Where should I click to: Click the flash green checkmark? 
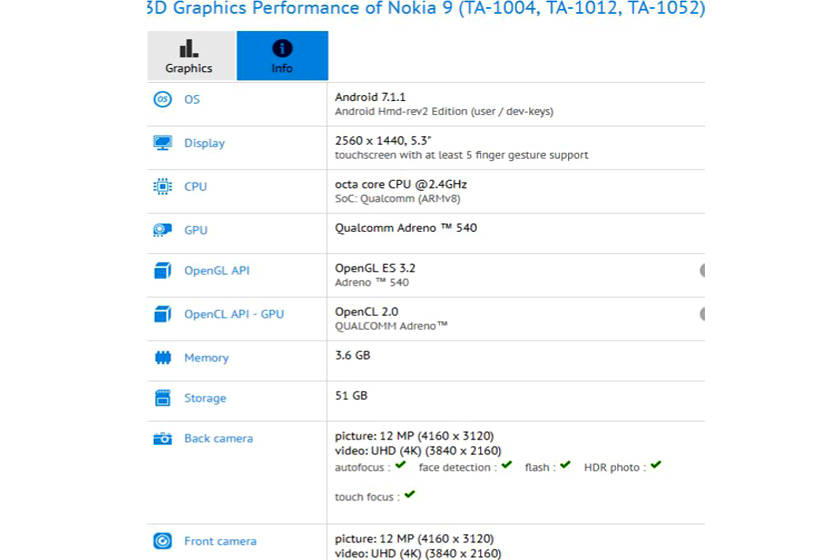[x=565, y=465]
